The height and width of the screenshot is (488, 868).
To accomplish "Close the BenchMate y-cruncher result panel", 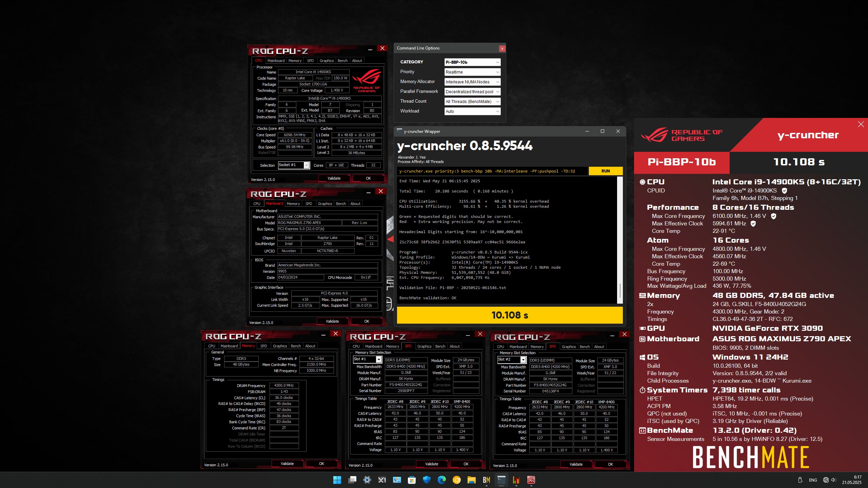I will point(861,124).
